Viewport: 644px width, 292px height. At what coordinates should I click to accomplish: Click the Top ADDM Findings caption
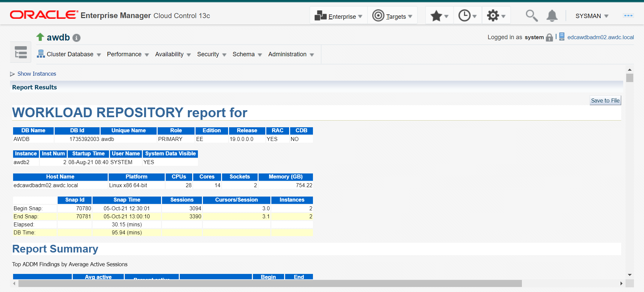(x=70, y=264)
